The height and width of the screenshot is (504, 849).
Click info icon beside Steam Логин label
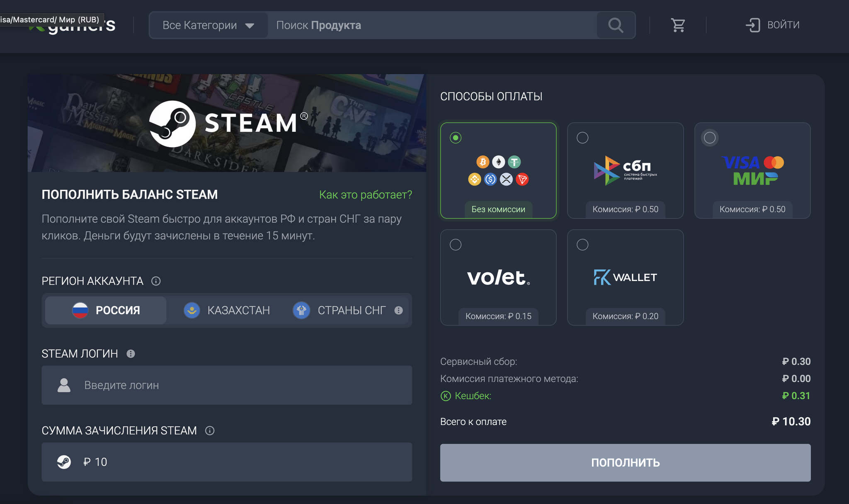131,354
